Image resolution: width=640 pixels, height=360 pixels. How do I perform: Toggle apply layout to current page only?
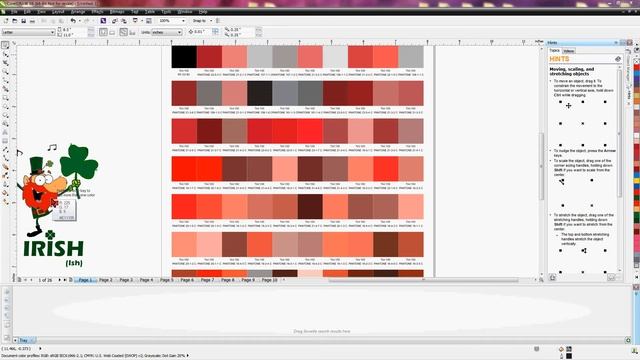click(132, 32)
